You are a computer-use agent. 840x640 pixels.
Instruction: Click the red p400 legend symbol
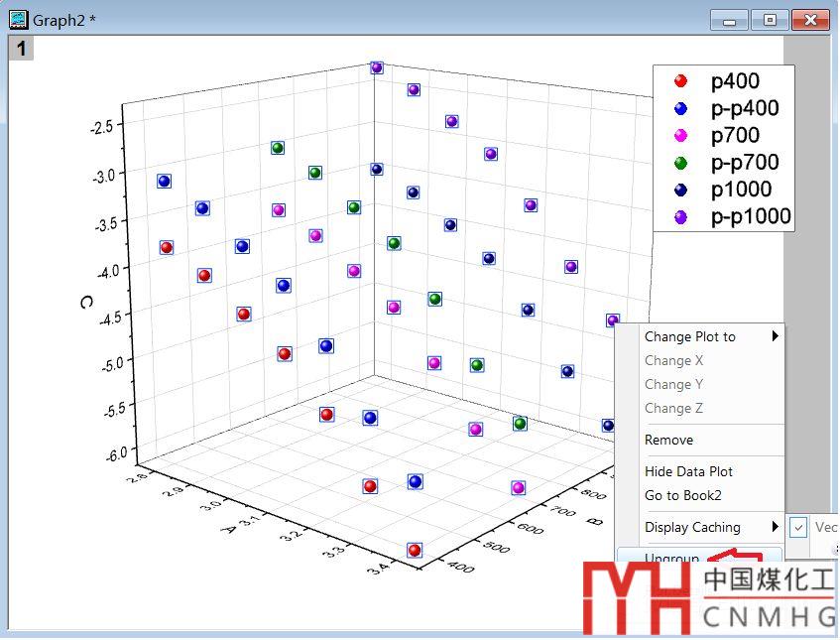click(680, 81)
